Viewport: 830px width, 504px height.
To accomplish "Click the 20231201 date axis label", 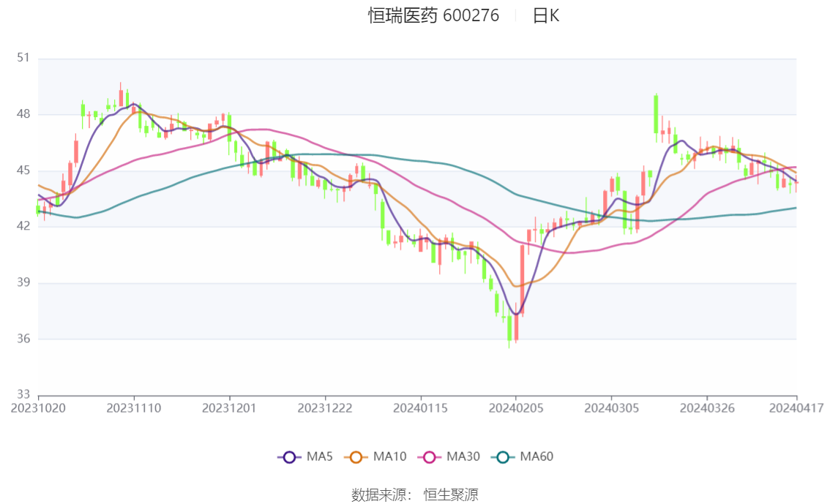I will coord(229,408).
